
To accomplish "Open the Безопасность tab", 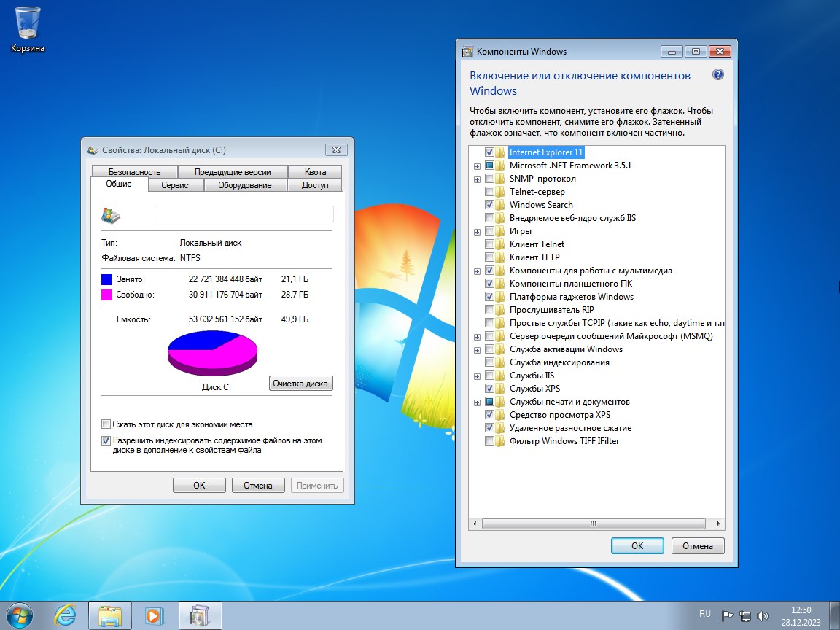I will click(x=134, y=172).
